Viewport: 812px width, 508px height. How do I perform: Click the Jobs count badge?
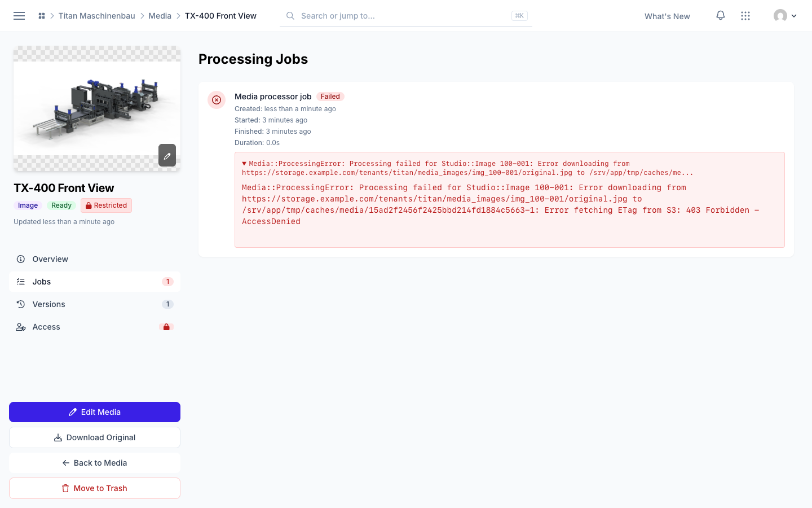click(x=167, y=282)
